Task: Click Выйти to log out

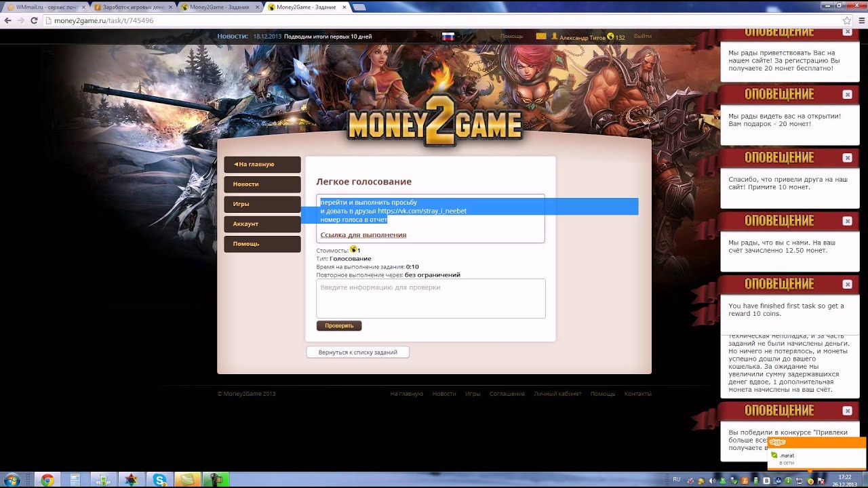Action: point(643,37)
